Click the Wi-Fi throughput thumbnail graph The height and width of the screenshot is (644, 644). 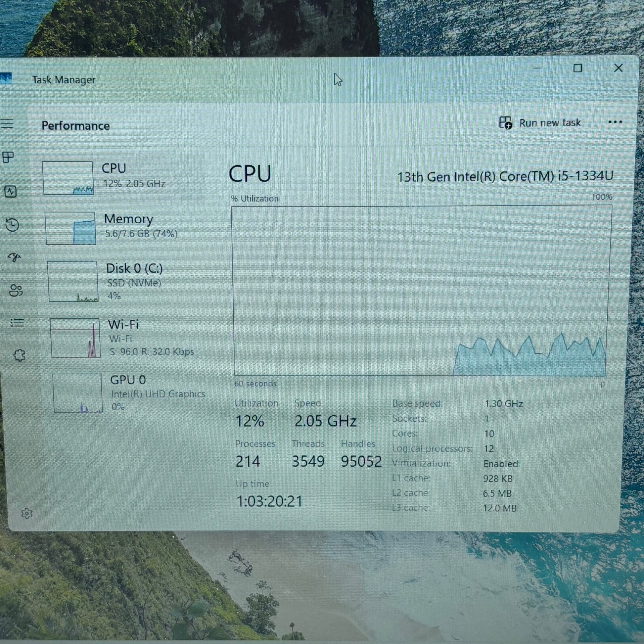pyautogui.click(x=75, y=338)
